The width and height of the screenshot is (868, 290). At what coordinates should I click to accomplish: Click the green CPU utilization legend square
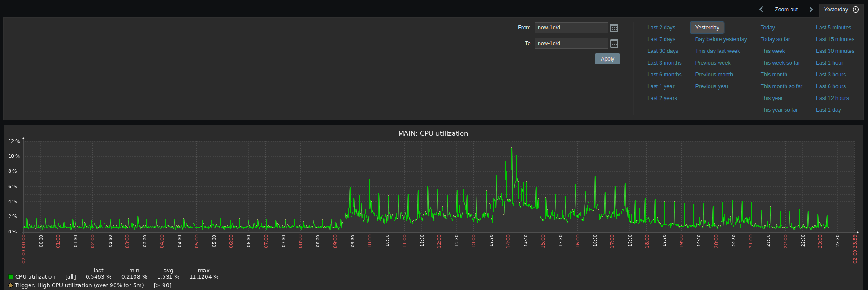[10, 277]
